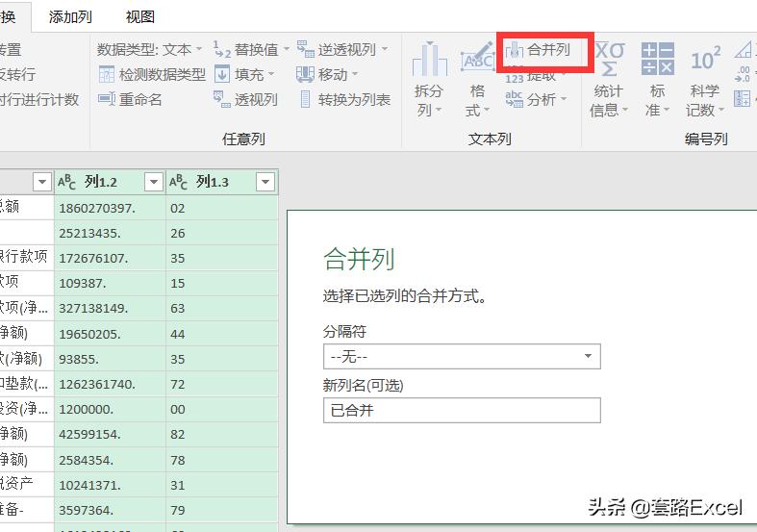This screenshot has height=532, width=757.
Task: Select the 列1.3 cell 26
Action: coord(221,233)
